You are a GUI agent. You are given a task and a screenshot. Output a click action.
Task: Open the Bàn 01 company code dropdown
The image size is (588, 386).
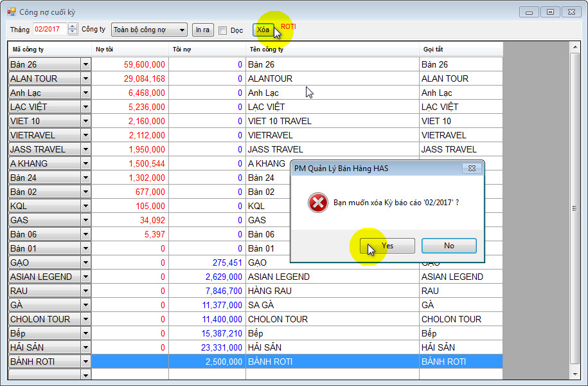tap(85, 248)
